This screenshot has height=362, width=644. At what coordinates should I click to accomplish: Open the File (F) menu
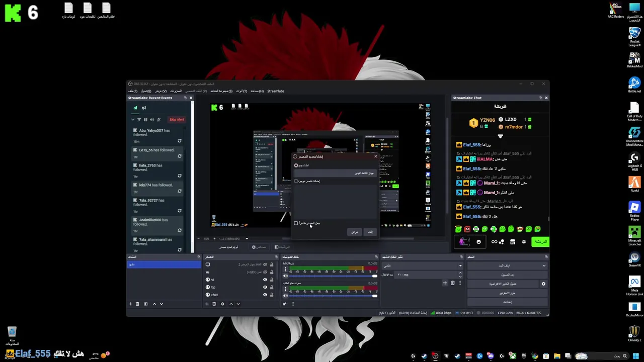point(132,91)
